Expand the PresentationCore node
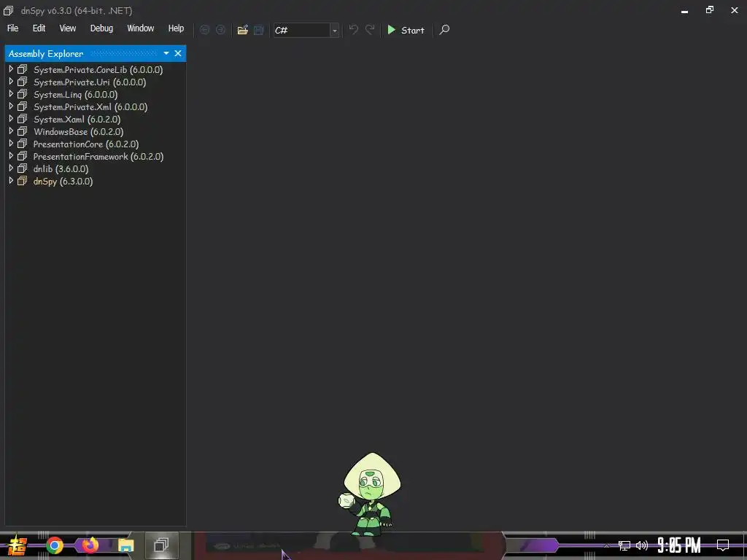The height and width of the screenshot is (560, 747). [11, 144]
